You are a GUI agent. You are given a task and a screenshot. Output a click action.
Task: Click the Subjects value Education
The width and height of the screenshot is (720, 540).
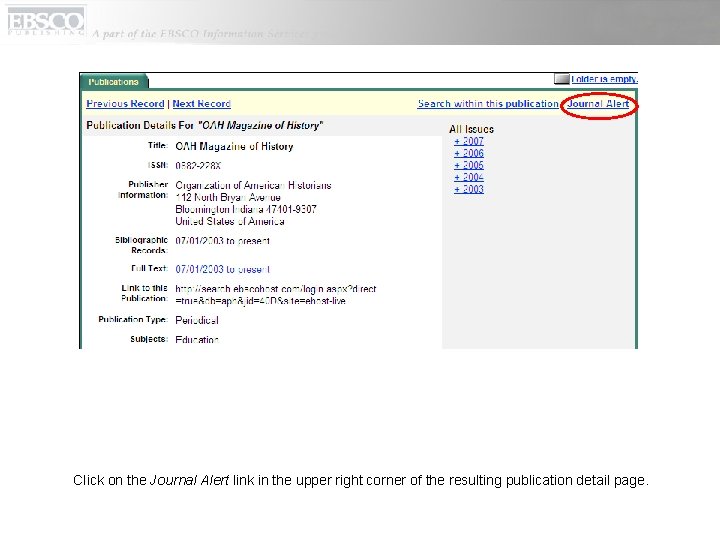(197, 340)
